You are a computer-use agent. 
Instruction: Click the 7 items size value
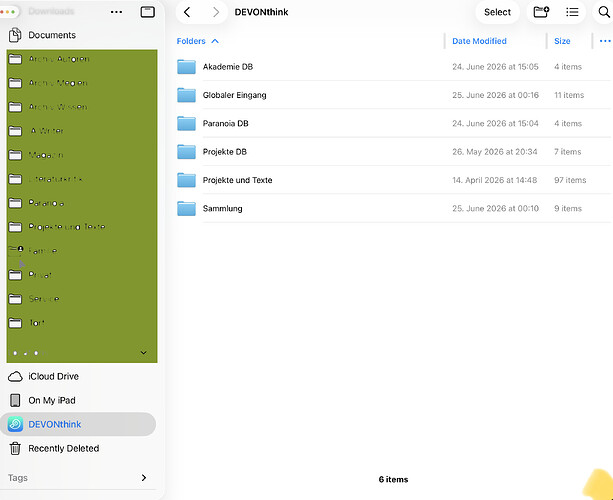click(567, 152)
